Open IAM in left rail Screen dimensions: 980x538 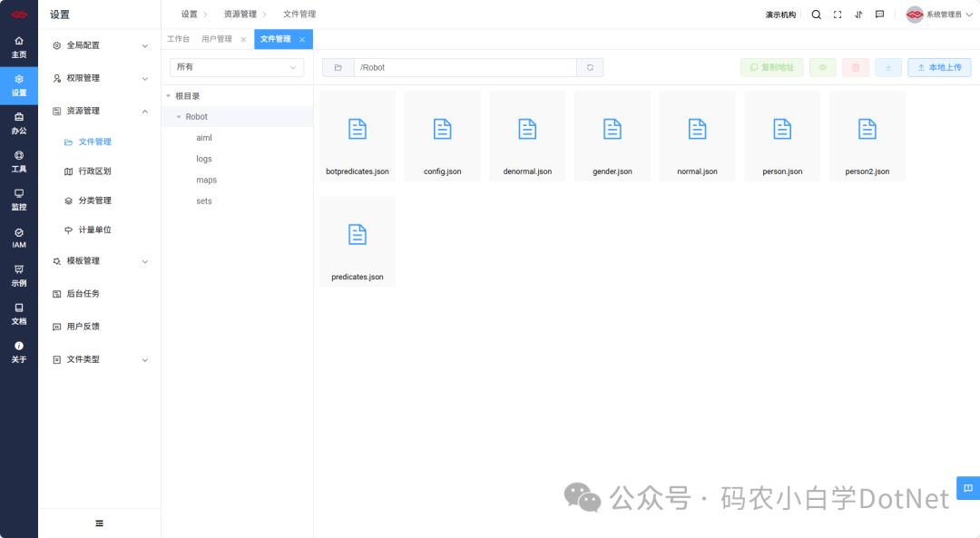pyautogui.click(x=19, y=238)
